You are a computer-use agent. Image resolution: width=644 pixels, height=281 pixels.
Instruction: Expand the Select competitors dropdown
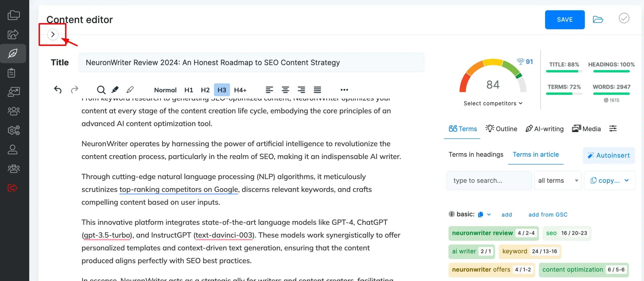493,103
